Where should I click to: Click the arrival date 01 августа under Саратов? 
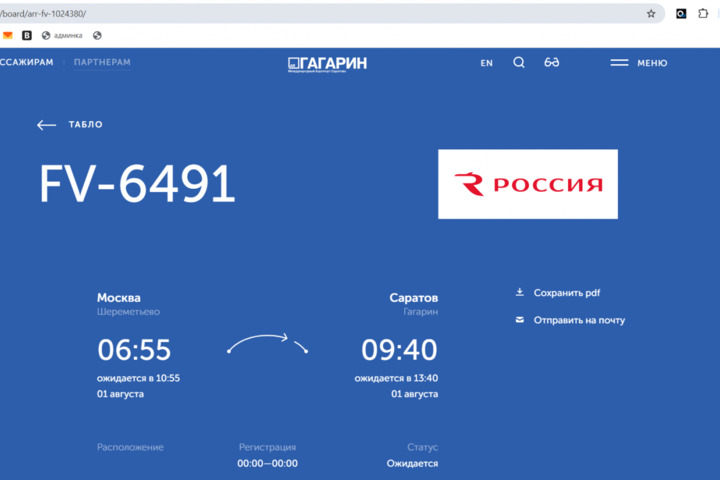pyautogui.click(x=415, y=394)
